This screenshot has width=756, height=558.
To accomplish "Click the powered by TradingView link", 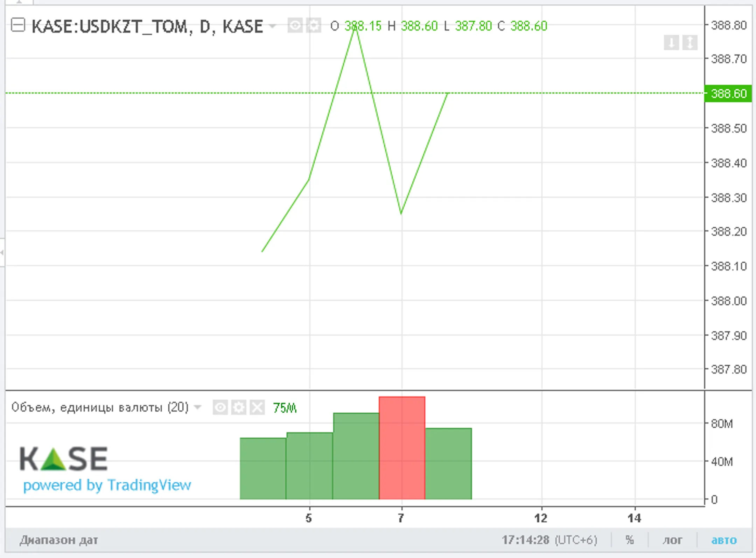I will point(107,485).
